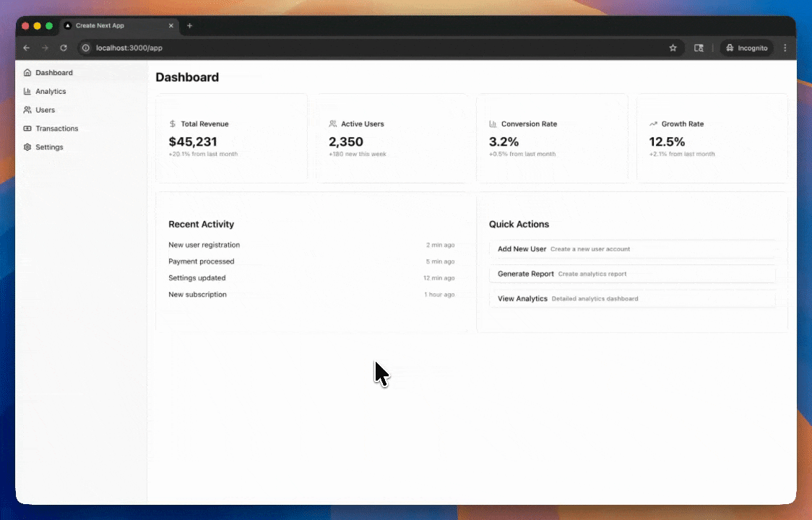Bookmark this page with the star icon

(673, 48)
